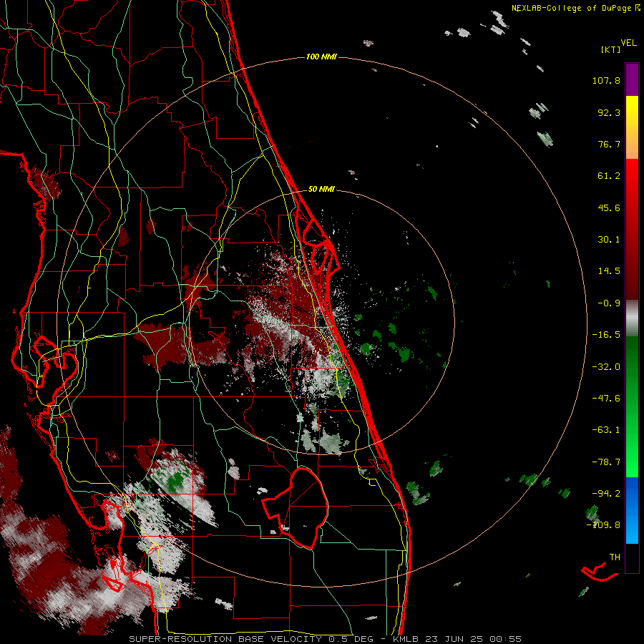Click the 14.5 velocity scale value

click(x=609, y=271)
